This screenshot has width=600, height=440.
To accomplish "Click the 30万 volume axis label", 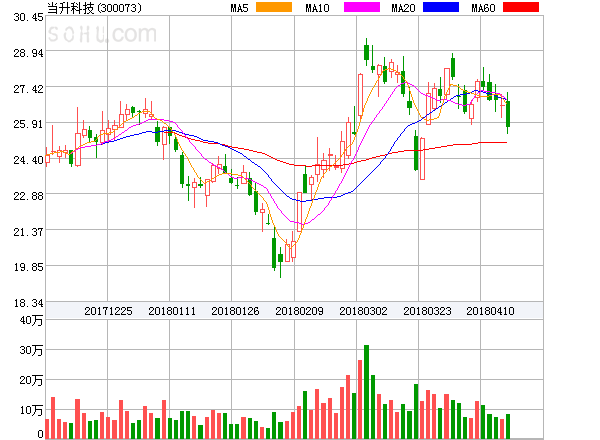I will tap(31, 350).
